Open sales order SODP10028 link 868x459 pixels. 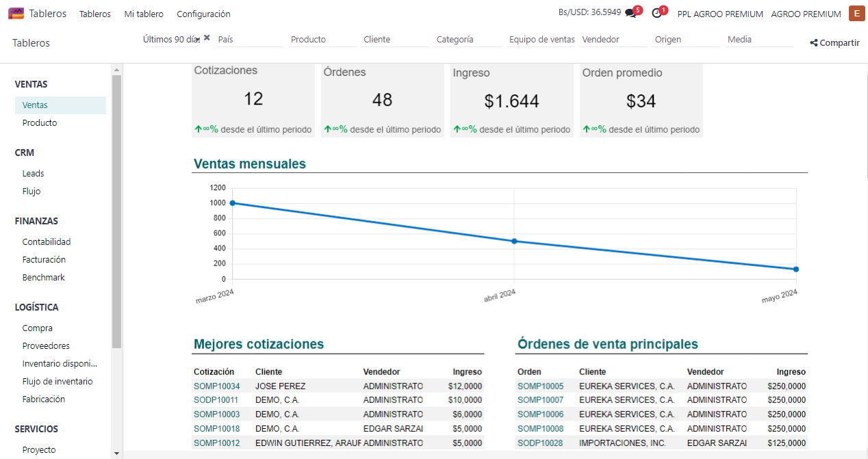coord(540,443)
